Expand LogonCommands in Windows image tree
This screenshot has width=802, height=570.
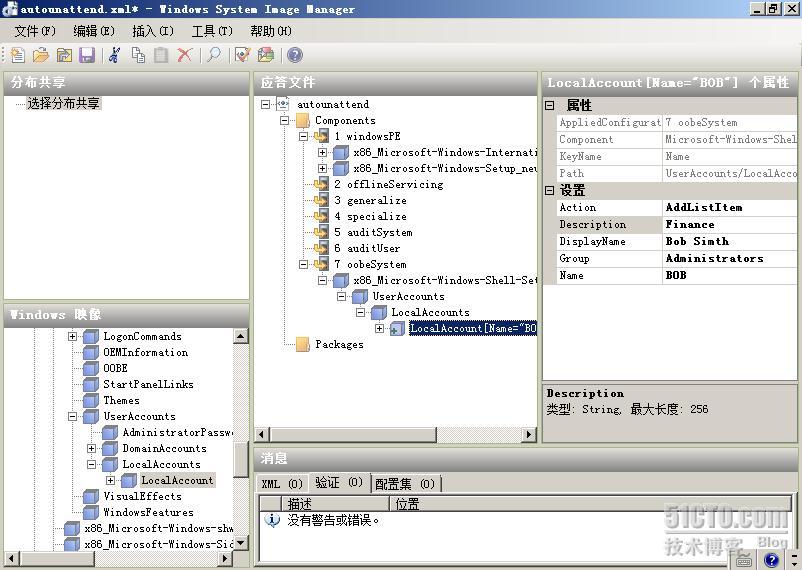click(x=72, y=336)
